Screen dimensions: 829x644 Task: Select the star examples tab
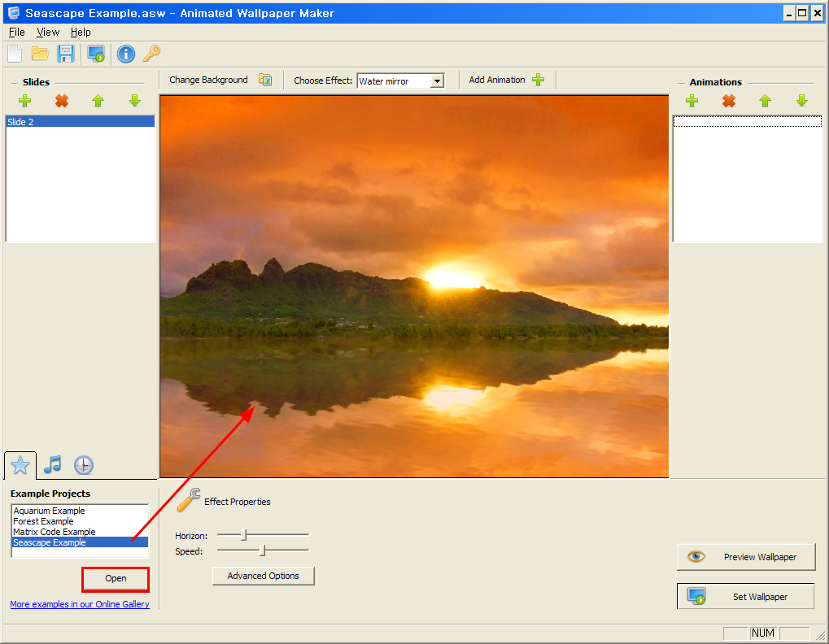pos(20,465)
